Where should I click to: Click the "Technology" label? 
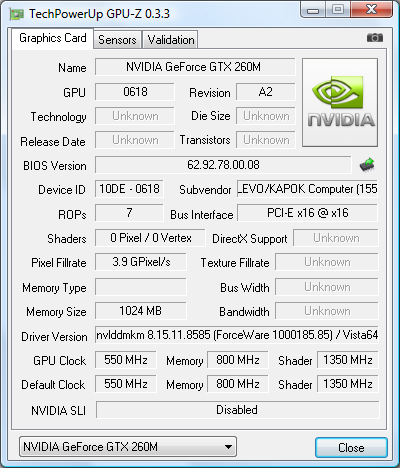click(59, 117)
